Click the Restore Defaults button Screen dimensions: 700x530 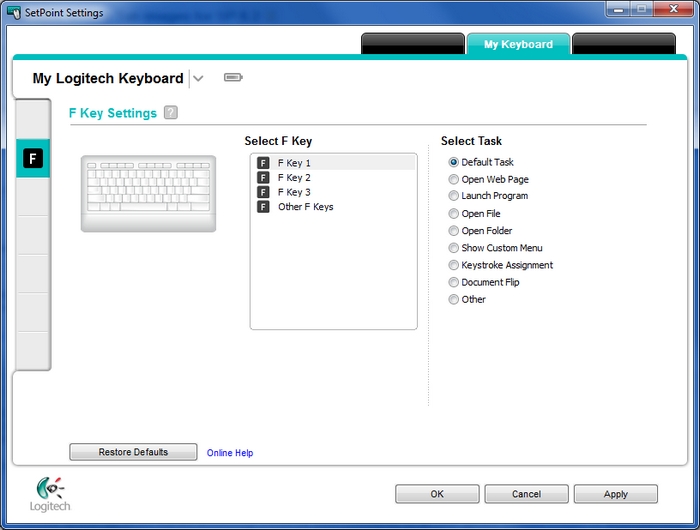[x=133, y=452]
